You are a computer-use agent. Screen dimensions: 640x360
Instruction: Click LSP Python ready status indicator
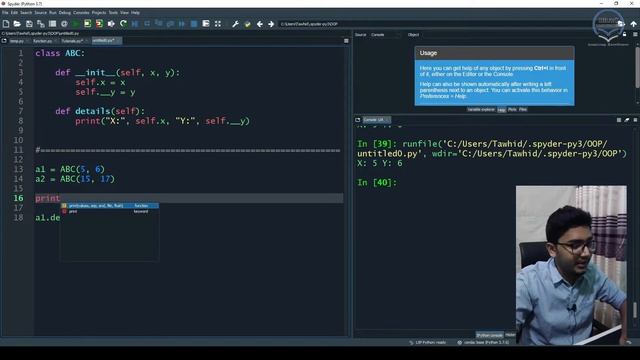pos(427,342)
